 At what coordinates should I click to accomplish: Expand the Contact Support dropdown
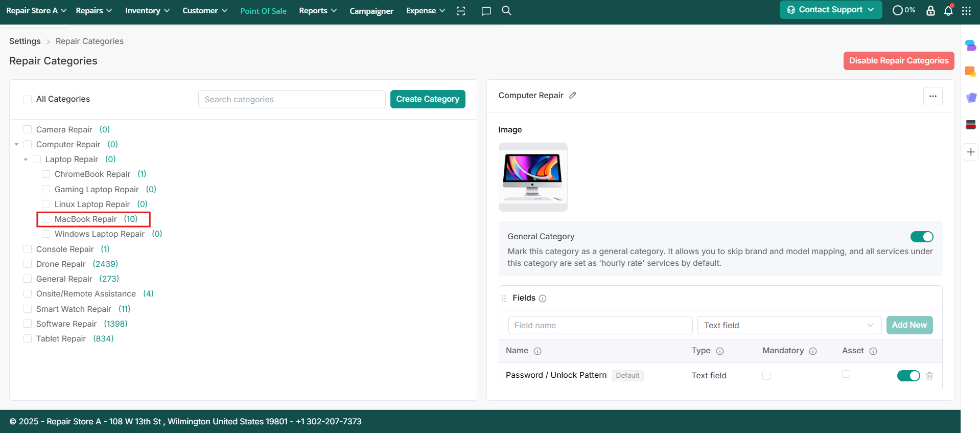[830, 10]
